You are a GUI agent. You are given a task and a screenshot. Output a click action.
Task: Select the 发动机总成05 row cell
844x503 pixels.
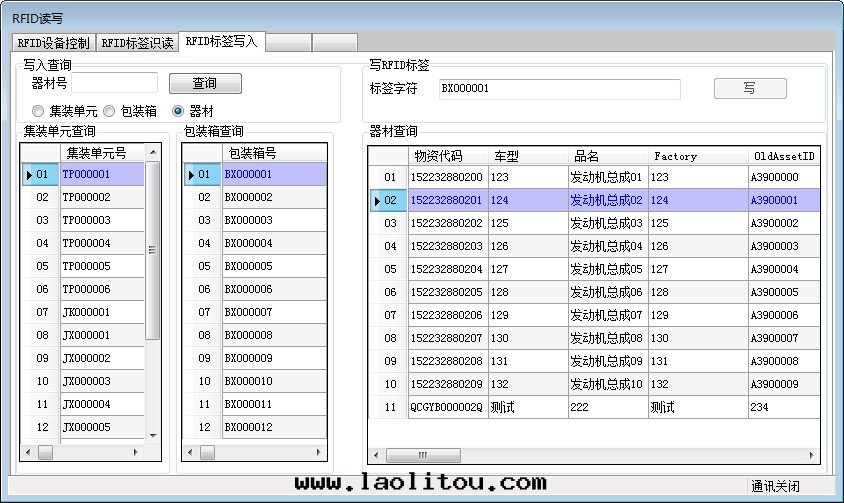click(x=606, y=269)
